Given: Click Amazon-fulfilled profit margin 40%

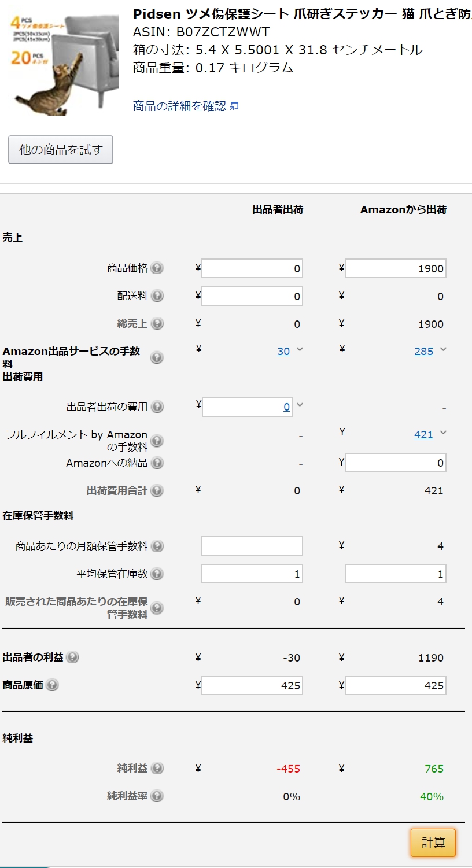Looking at the screenshot, I should tap(432, 796).
